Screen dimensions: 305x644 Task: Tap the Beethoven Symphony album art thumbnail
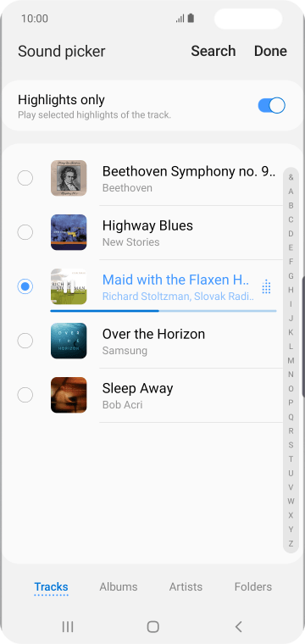(x=69, y=178)
